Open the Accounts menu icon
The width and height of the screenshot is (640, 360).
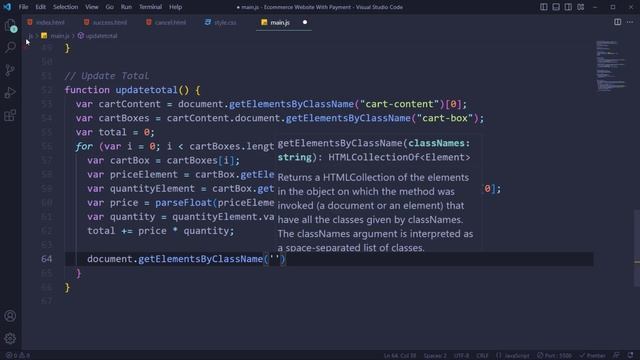tap(10, 316)
